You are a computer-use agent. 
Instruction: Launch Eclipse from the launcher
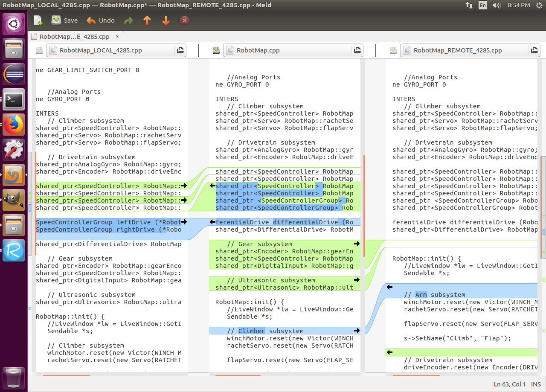tap(14, 75)
